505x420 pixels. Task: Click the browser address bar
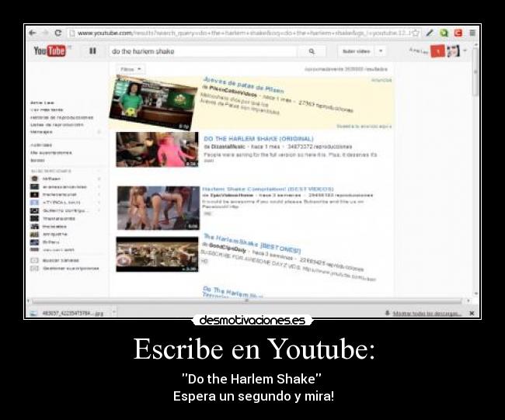pos(240,33)
